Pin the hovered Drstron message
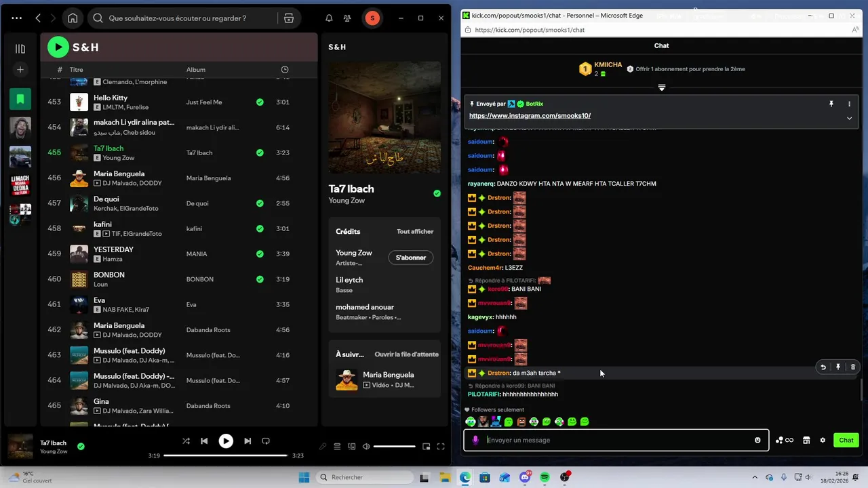The image size is (868, 488). (x=838, y=367)
